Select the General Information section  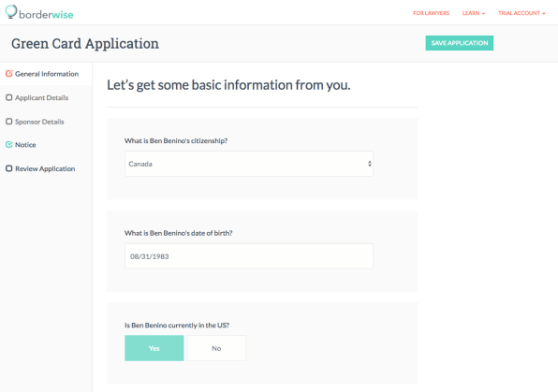tap(47, 74)
